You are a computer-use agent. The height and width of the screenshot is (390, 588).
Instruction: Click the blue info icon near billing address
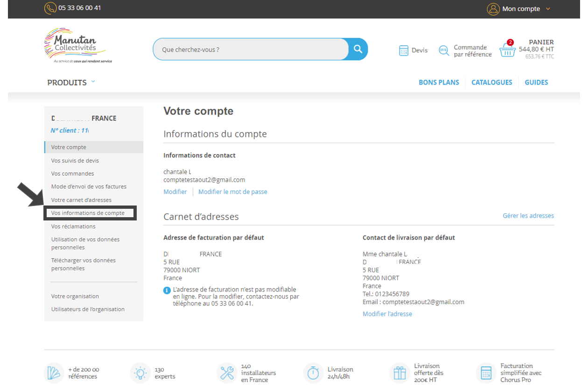click(167, 291)
